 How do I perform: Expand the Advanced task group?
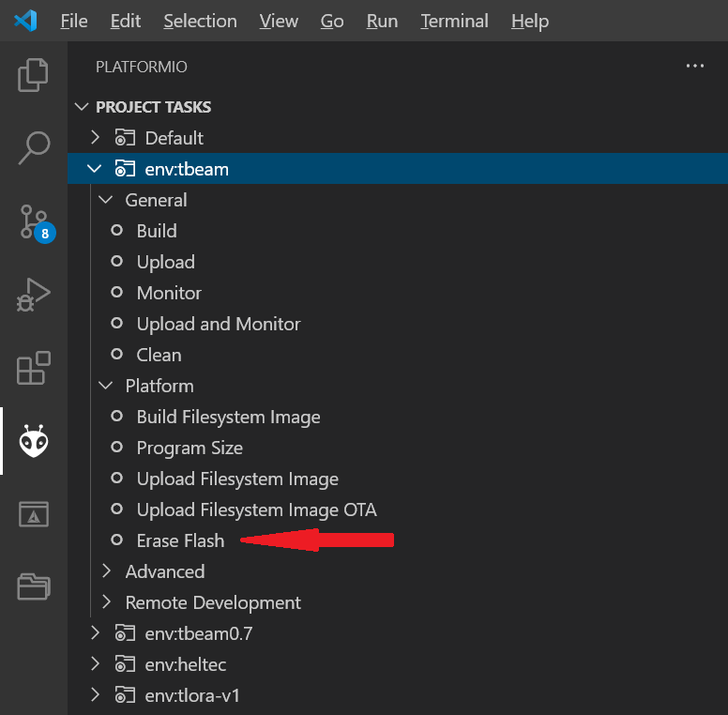(164, 571)
